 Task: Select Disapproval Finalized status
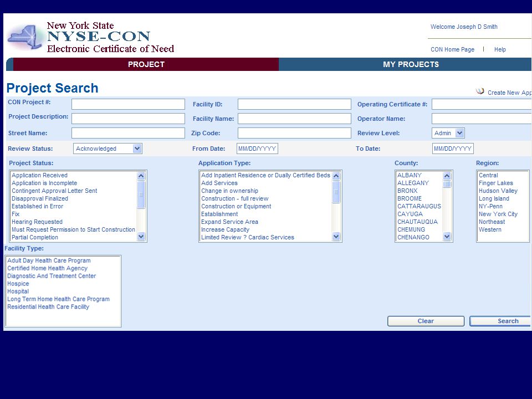[40, 199]
